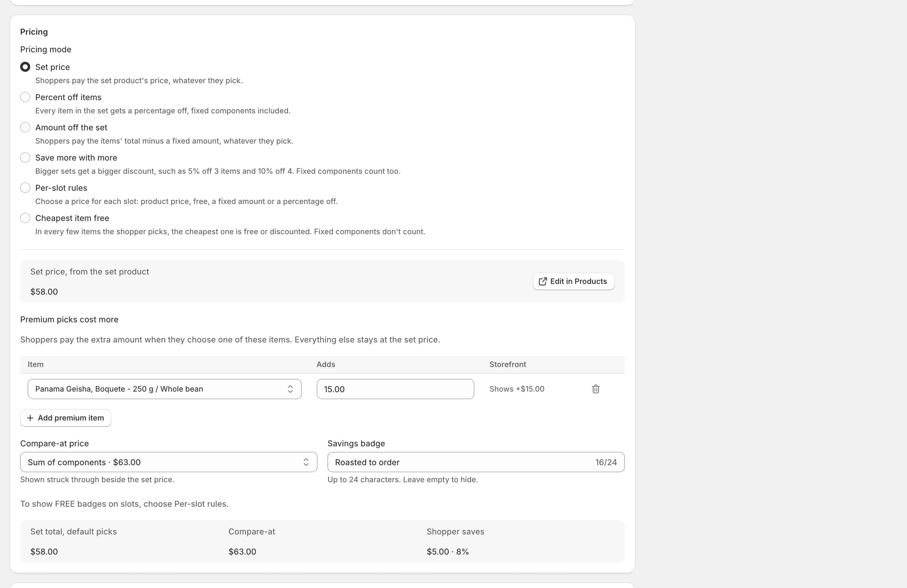The height and width of the screenshot is (588, 907).
Task: Click the Pricing mode label
Action: click(46, 49)
